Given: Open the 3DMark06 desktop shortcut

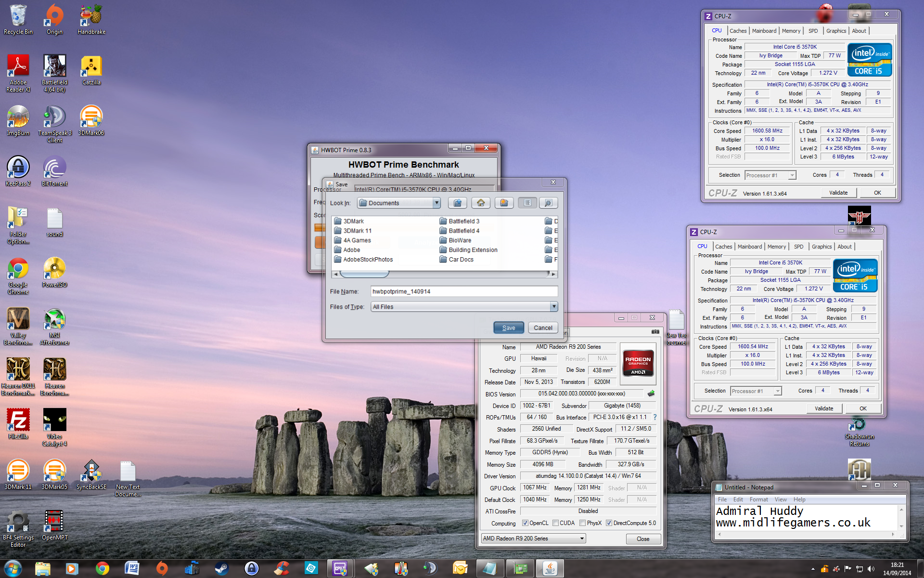Looking at the screenshot, I should pyautogui.click(x=91, y=121).
